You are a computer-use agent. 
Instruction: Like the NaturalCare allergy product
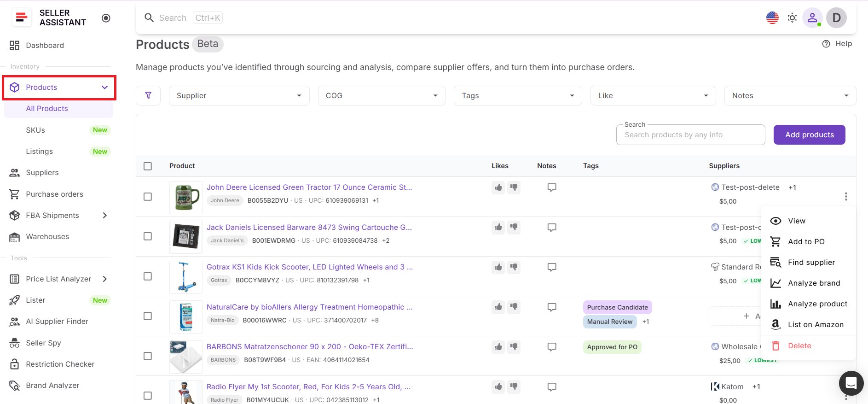click(498, 307)
